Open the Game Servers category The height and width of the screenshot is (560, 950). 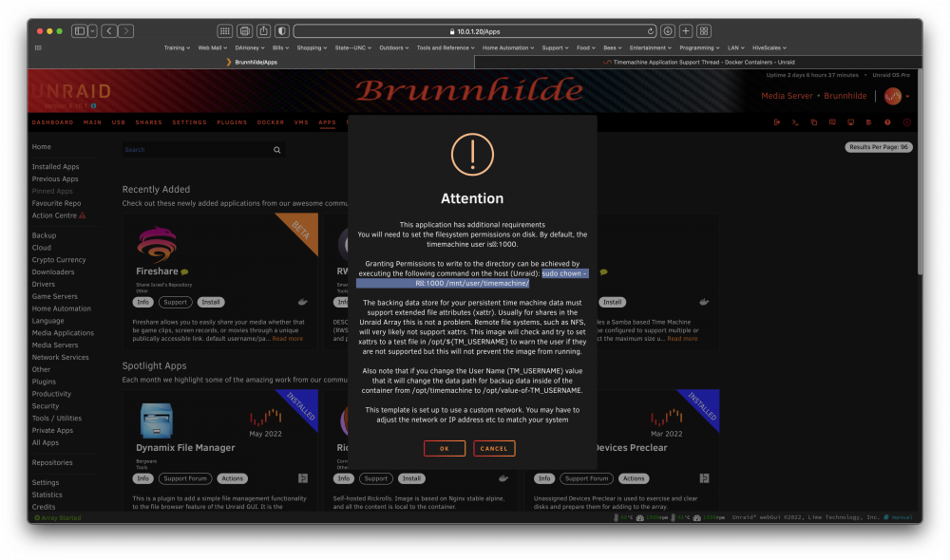pos(54,297)
